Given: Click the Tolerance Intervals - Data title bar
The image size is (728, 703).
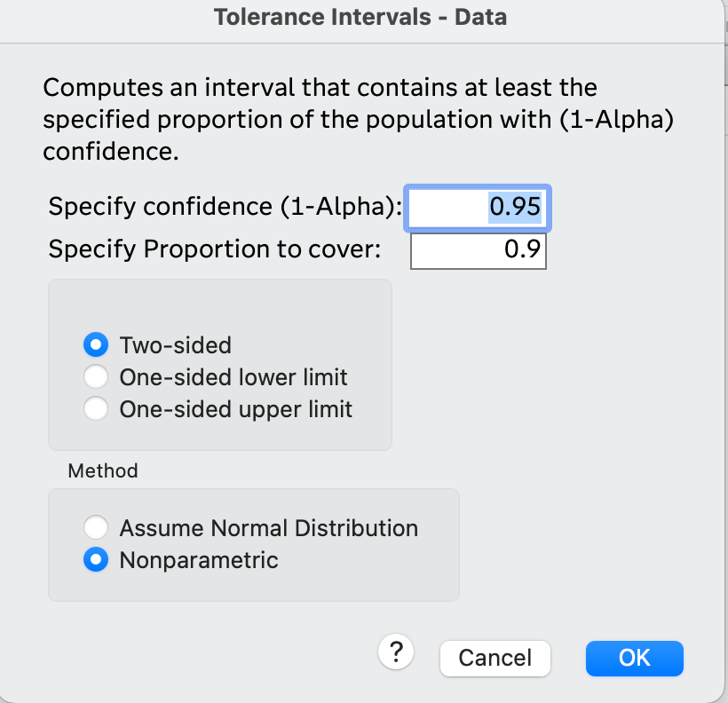Looking at the screenshot, I should [x=360, y=17].
